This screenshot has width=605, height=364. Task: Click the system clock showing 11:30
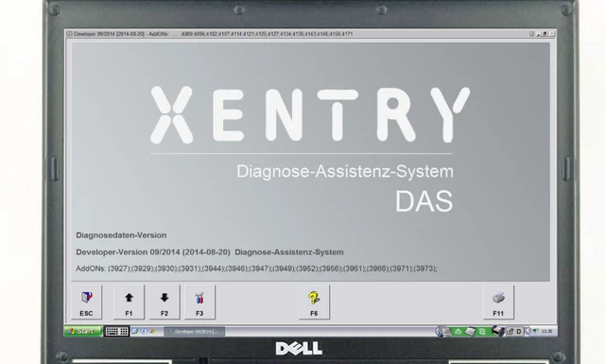[547, 331]
